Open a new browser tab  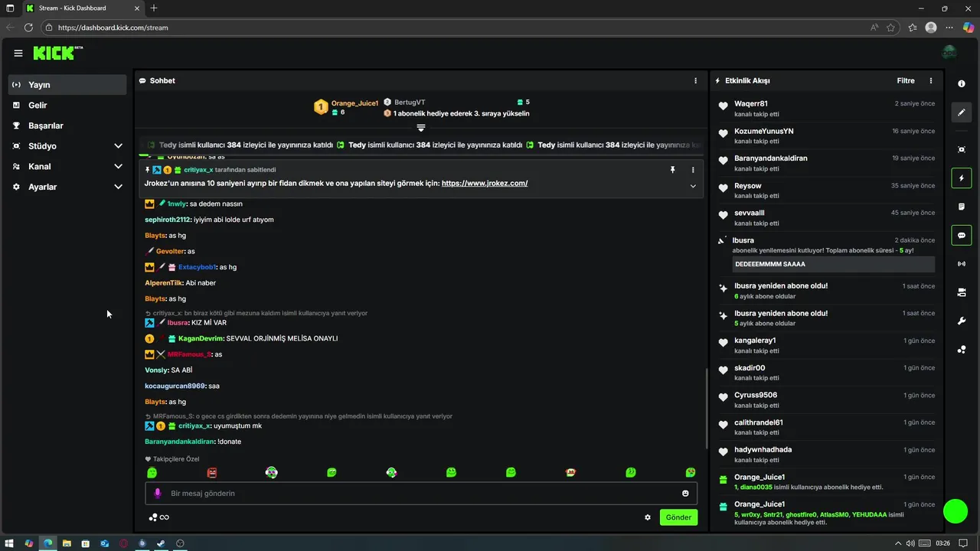(154, 8)
